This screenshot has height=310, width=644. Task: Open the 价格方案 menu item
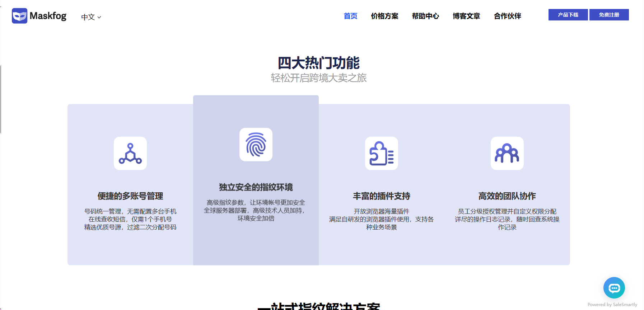[384, 16]
